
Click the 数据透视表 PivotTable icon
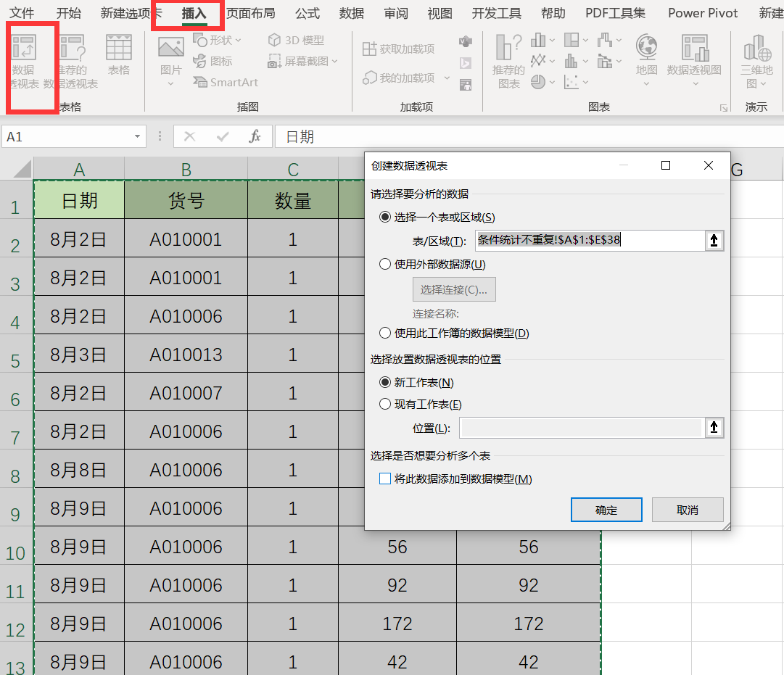(23, 49)
